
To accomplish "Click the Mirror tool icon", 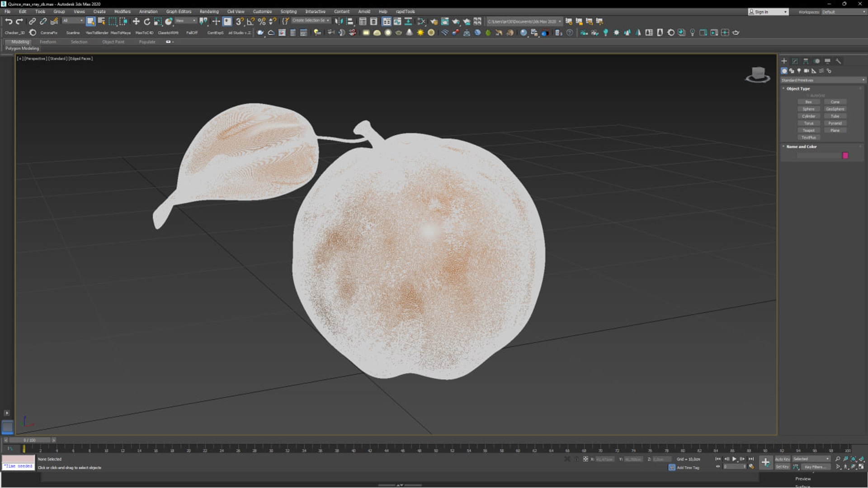I will (339, 21).
